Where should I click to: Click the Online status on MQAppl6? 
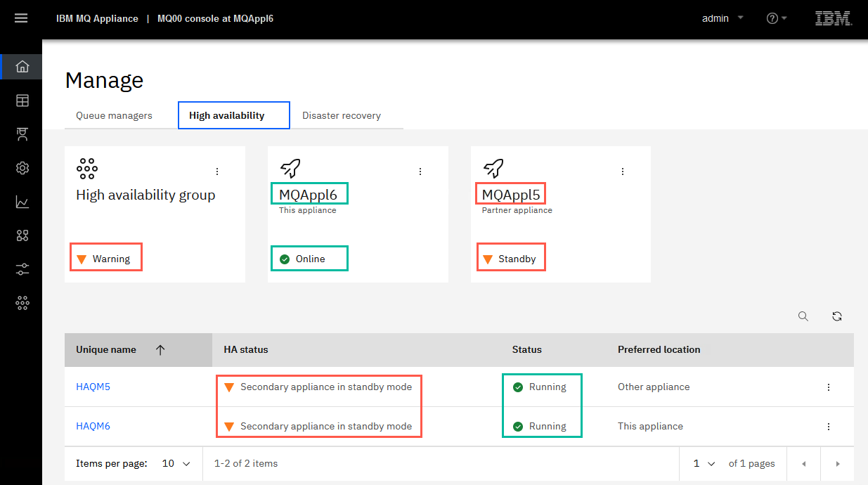coord(302,259)
